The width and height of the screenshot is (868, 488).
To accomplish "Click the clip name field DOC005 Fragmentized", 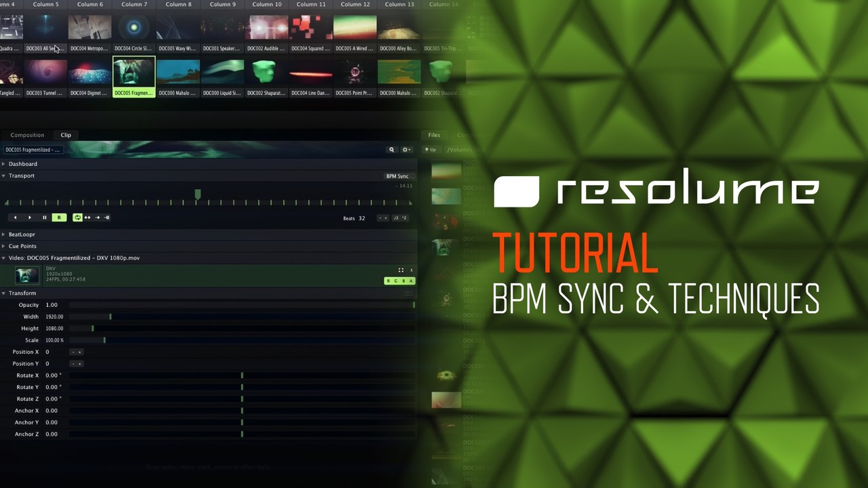I will point(33,150).
